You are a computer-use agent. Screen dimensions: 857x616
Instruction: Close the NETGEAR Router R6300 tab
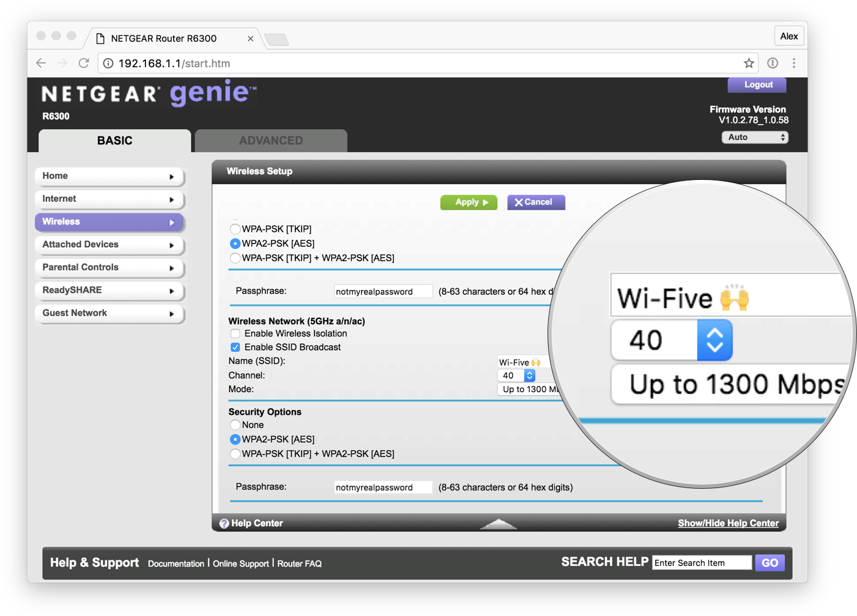(250, 39)
